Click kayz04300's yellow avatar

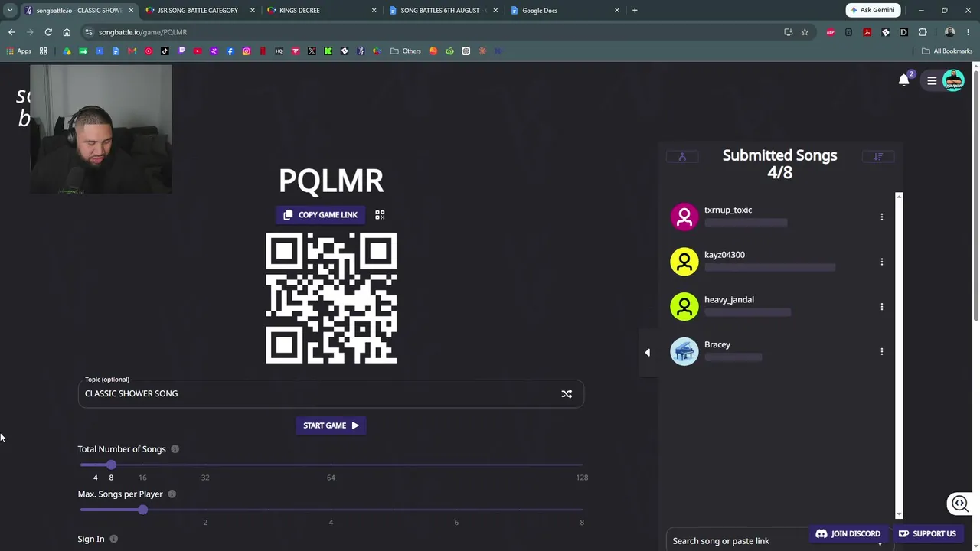(x=684, y=262)
